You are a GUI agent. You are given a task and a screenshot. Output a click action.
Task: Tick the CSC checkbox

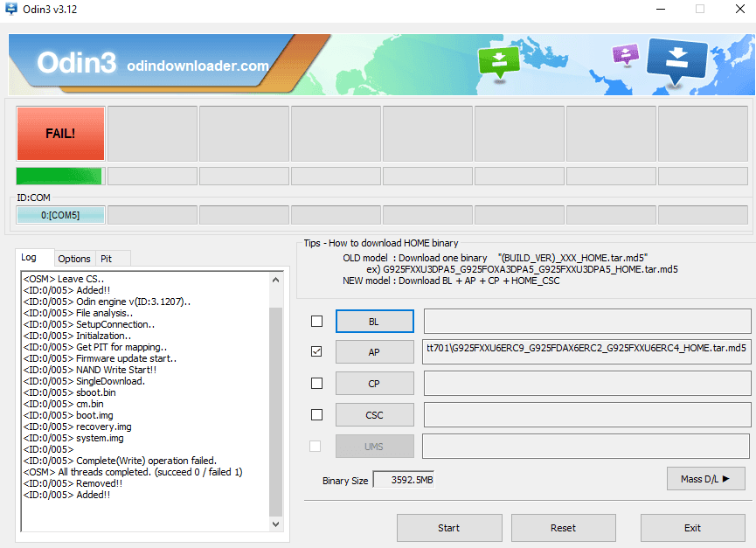click(x=316, y=414)
